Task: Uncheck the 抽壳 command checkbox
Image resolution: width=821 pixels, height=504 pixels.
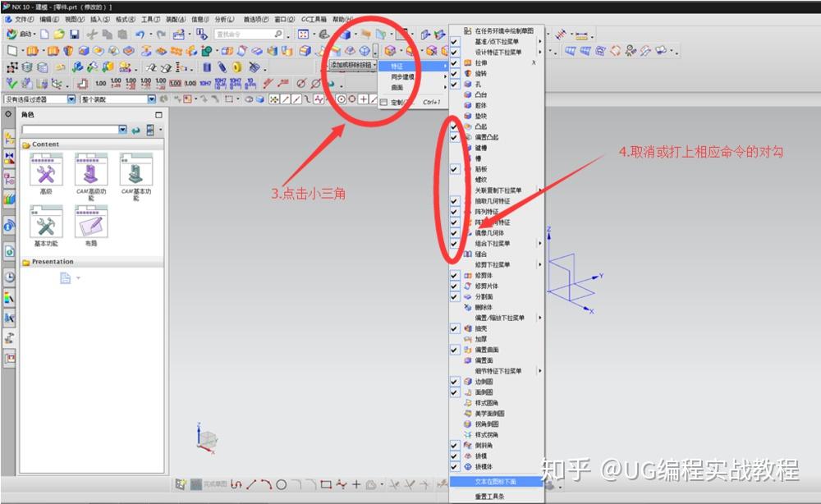Action: 454,327
